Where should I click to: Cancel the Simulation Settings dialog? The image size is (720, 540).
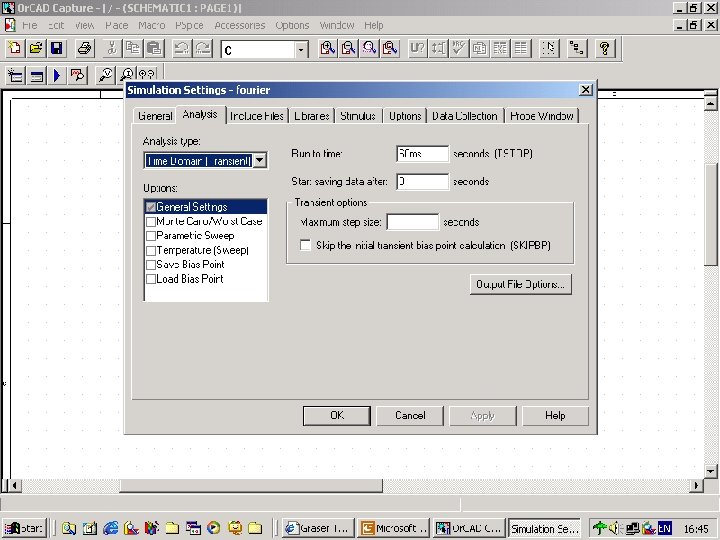pyautogui.click(x=410, y=416)
